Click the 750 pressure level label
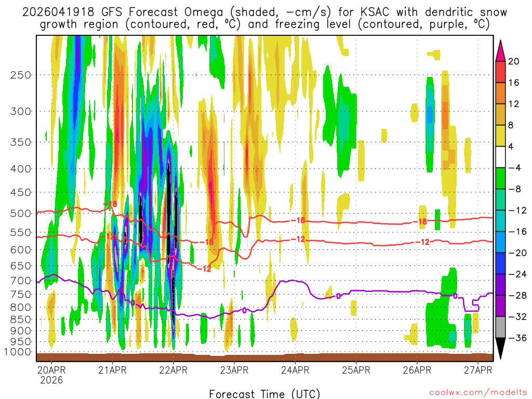532x399 pixels. tap(21, 294)
